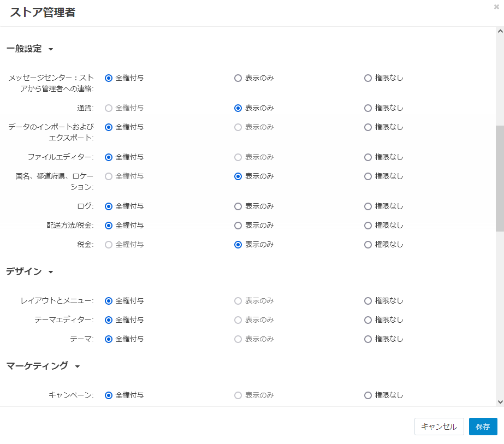
Task: Select 表示のみ for 税金
Action: [x=238, y=245]
